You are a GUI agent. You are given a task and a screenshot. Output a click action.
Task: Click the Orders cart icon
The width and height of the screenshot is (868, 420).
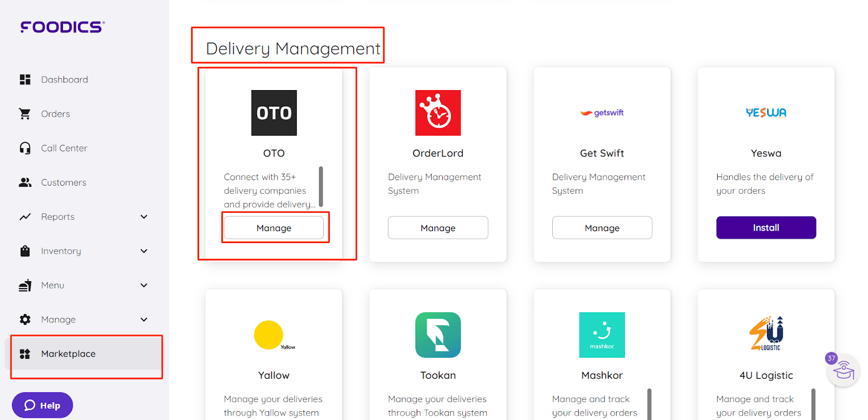[x=25, y=114]
